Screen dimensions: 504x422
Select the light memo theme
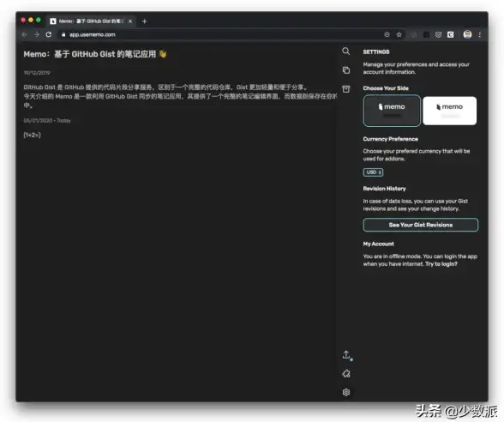point(450,111)
